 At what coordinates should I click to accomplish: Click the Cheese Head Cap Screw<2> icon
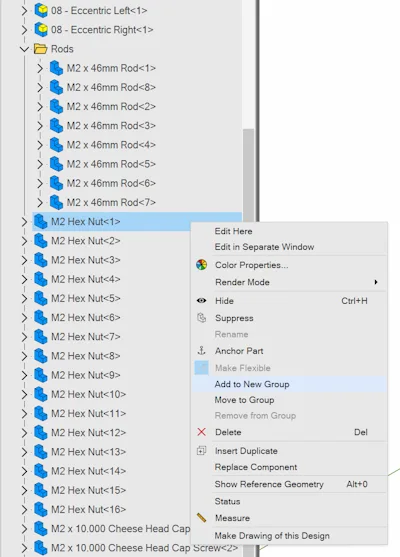point(40,547)
